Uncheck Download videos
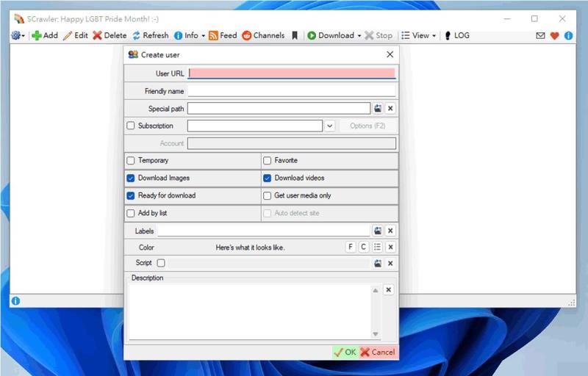The width and height of the screenshot is (588, 376). pyautogui.click(x=267, y=178)
